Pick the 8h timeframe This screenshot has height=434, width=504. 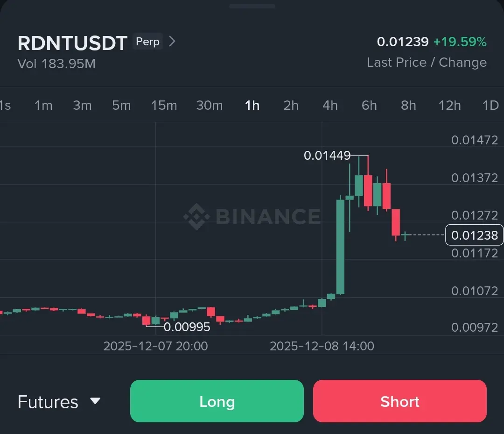[x=408, y=105]
